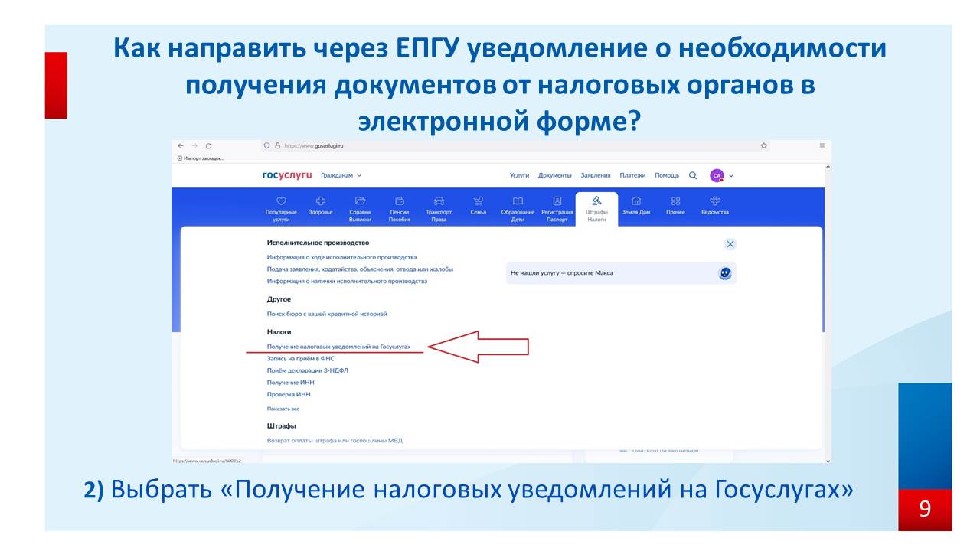Click the Исполнительное производство heading
980x551 pixels.
(x=318, y=243)
